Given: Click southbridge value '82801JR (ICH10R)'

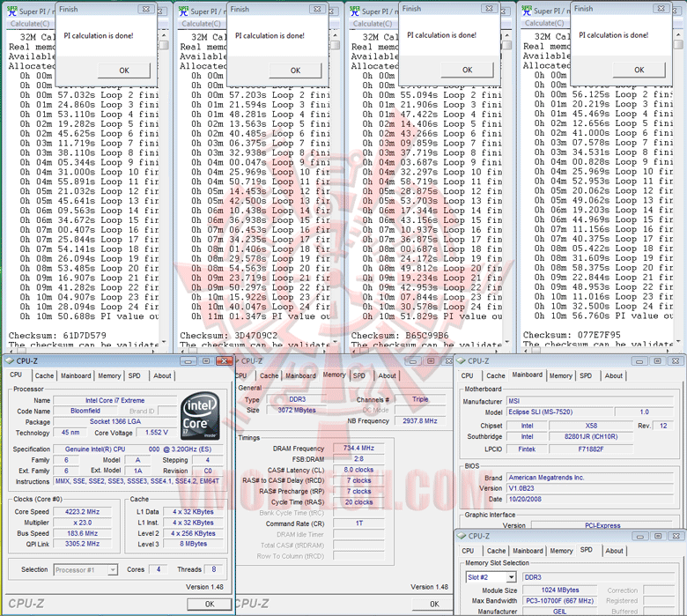Looking at the screenshot, I should click(591, 436).
